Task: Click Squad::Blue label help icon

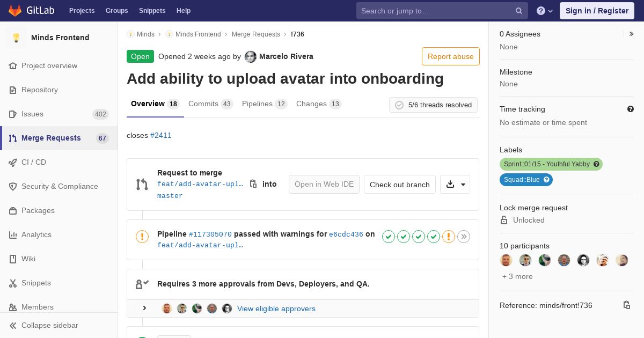Action: click(x=546, y=180)
